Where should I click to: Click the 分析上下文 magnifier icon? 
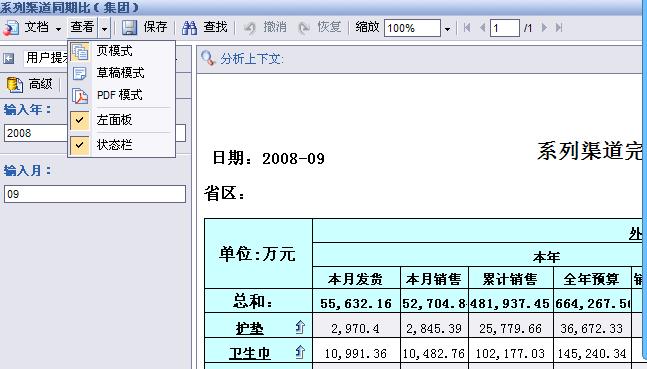click(208, 58)
